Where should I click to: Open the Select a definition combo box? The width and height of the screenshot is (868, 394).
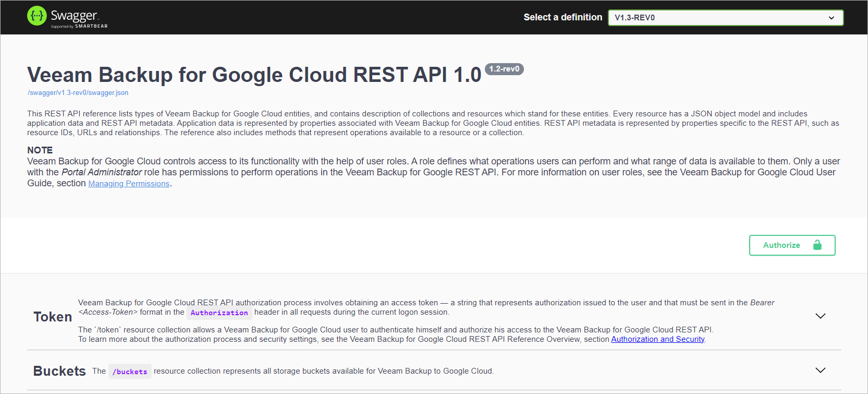click(725, 18)
